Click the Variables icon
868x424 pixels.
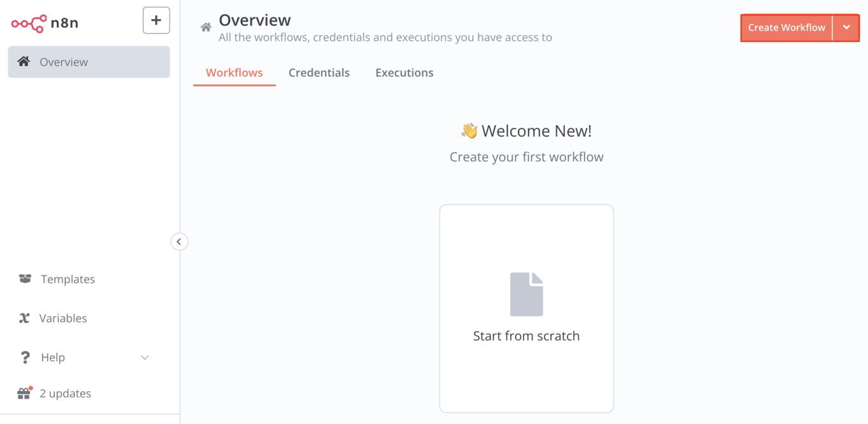tap(24, 318)
